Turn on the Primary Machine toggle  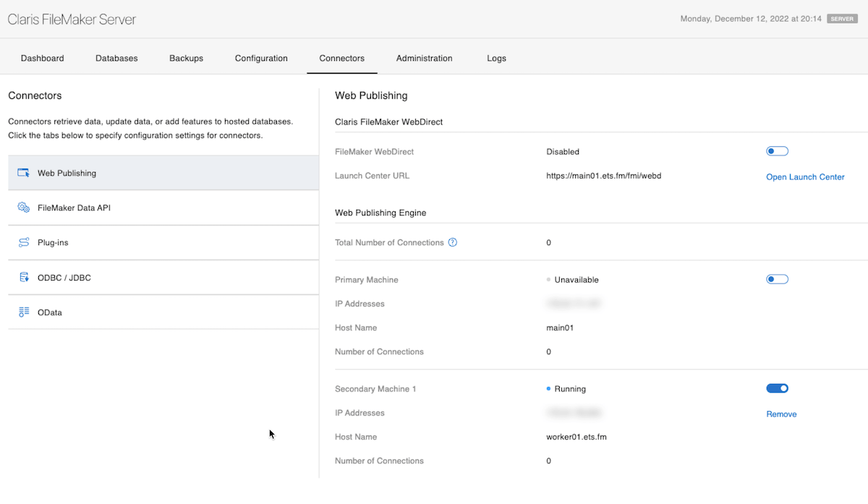tap(777, 279)
